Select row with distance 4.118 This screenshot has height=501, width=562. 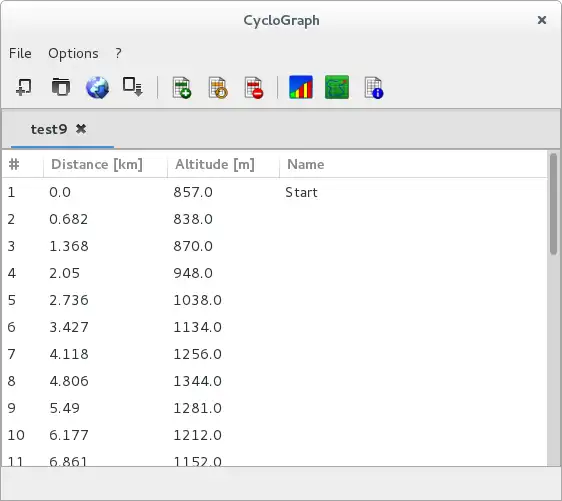pos(275,354)
